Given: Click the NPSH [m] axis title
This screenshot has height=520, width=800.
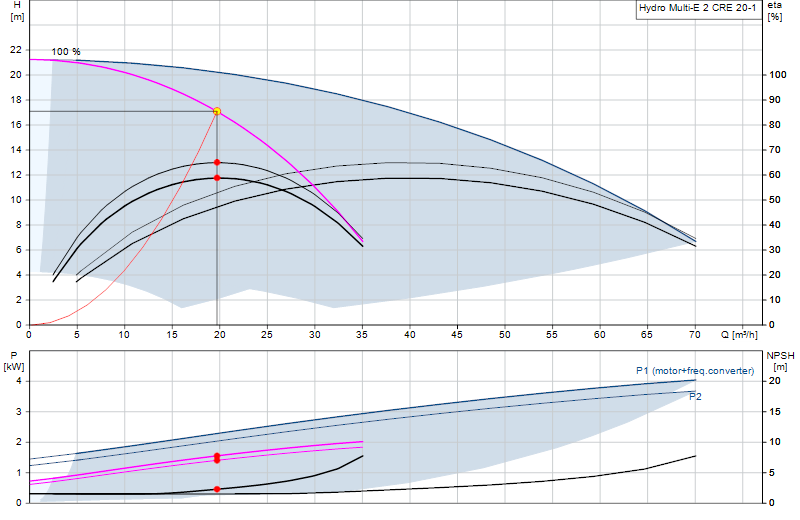Looking at the screenshot, I should [x=780, y=361].
